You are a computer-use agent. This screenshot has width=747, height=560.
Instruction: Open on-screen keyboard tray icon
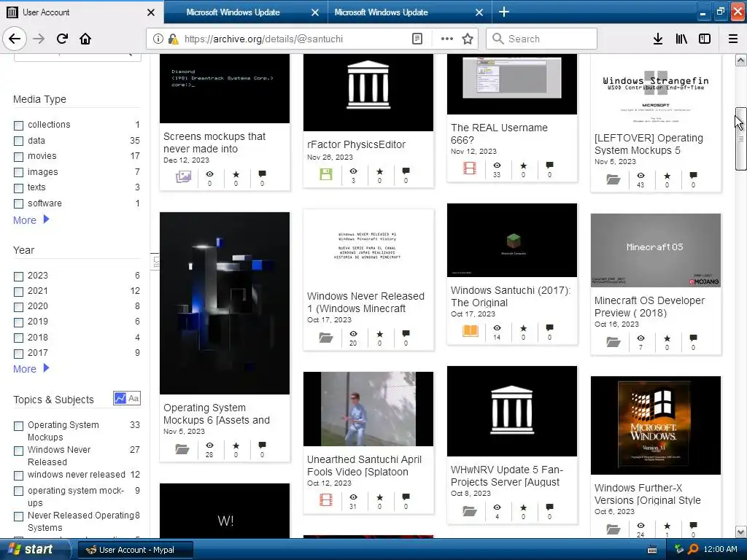coord(652,550)
